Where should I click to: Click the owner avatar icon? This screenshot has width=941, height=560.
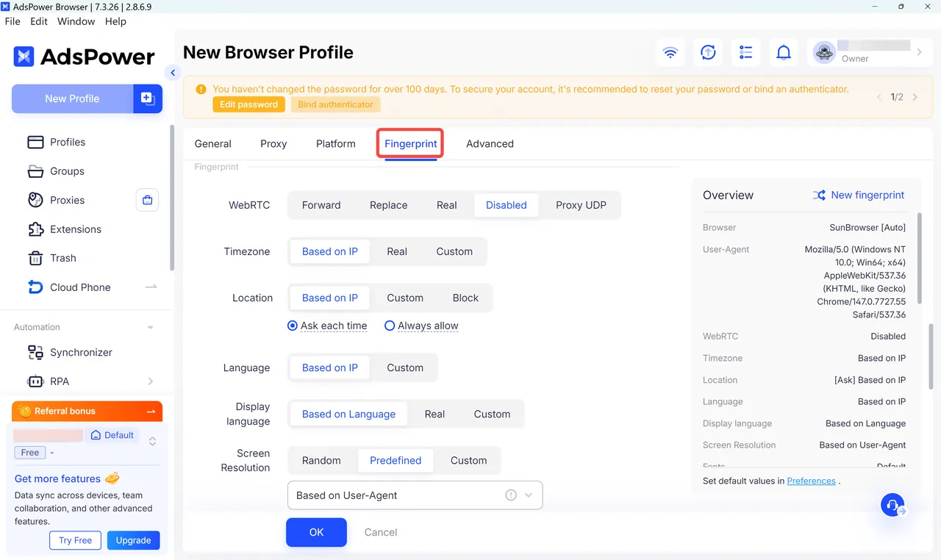pyautogui.click(x=825, y=52)
